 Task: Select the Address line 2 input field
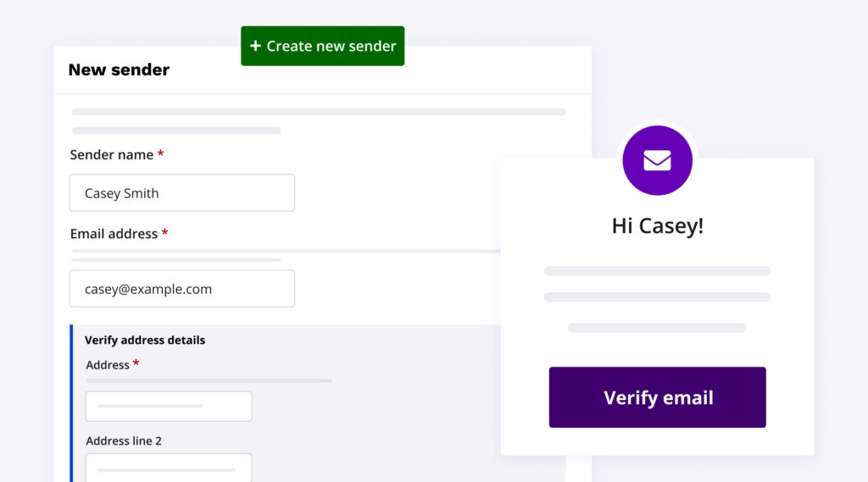click(169, 468)
